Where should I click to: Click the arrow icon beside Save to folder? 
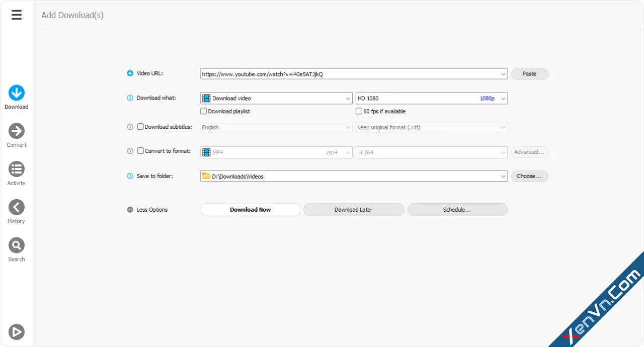coord(130,177)
